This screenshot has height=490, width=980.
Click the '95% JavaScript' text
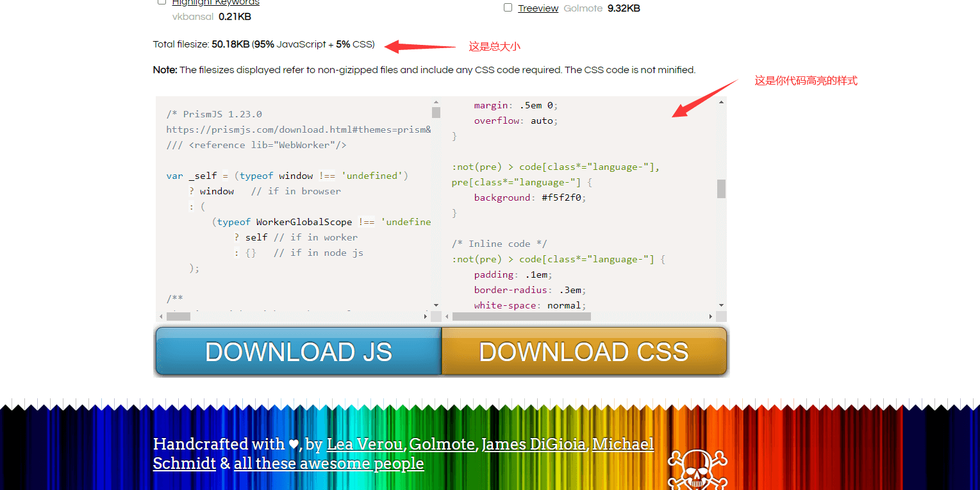pos(290,44)
